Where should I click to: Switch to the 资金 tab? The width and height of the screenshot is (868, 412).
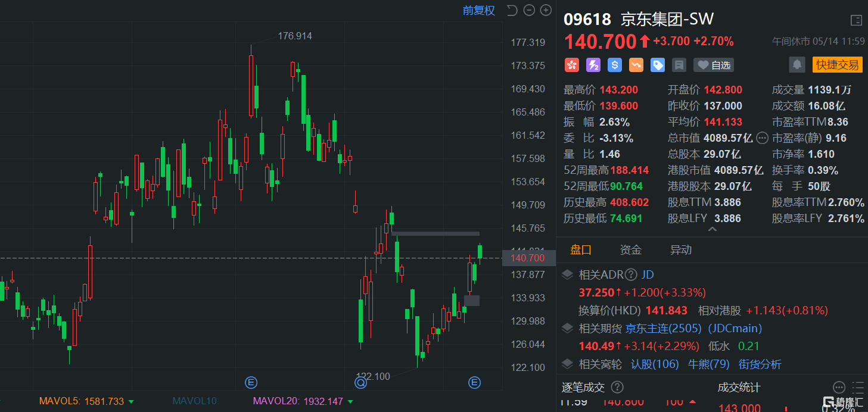pyautogui.click(x=631, y=250)
